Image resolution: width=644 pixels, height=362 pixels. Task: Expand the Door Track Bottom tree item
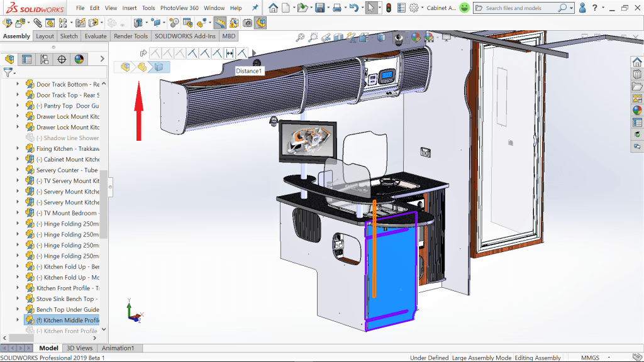click(18, 84)
